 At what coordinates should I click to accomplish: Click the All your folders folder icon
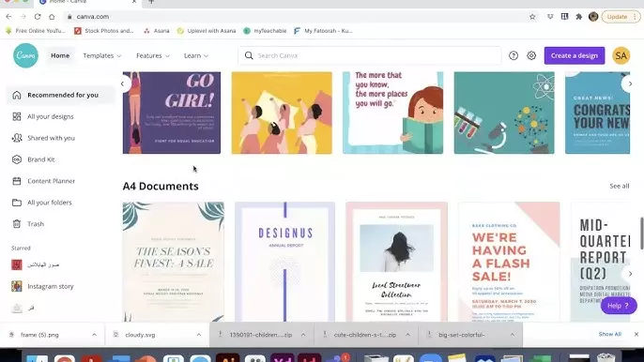[17, 203]
